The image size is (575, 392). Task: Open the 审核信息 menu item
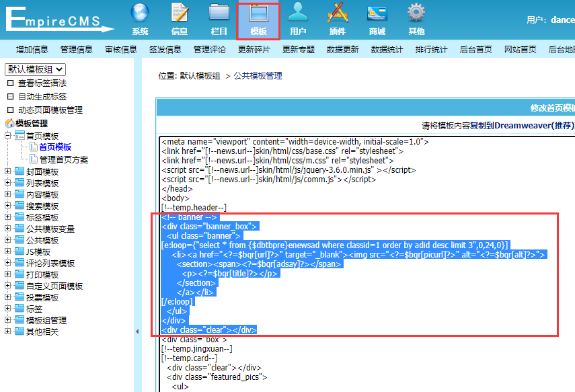coord(120,50)
